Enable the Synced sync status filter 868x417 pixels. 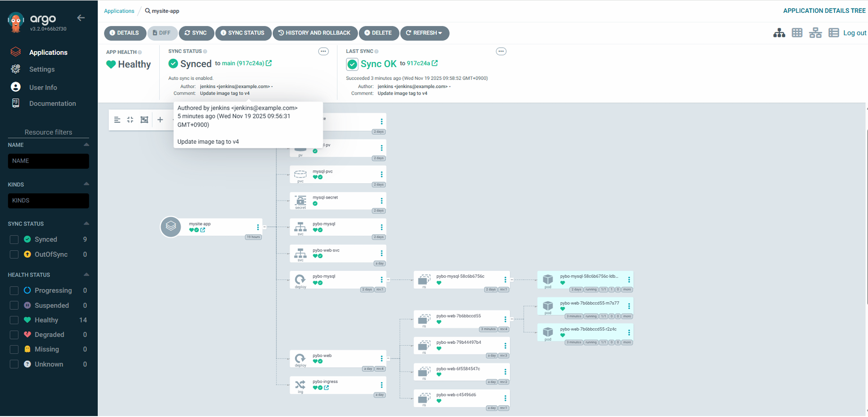pos(14,240)
